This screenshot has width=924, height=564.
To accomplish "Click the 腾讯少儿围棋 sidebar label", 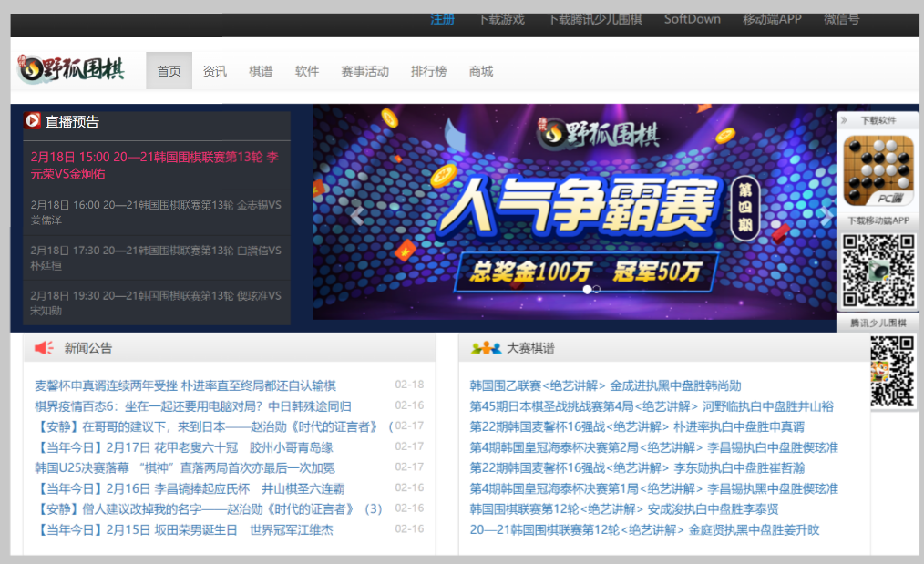I will (878, 323).
